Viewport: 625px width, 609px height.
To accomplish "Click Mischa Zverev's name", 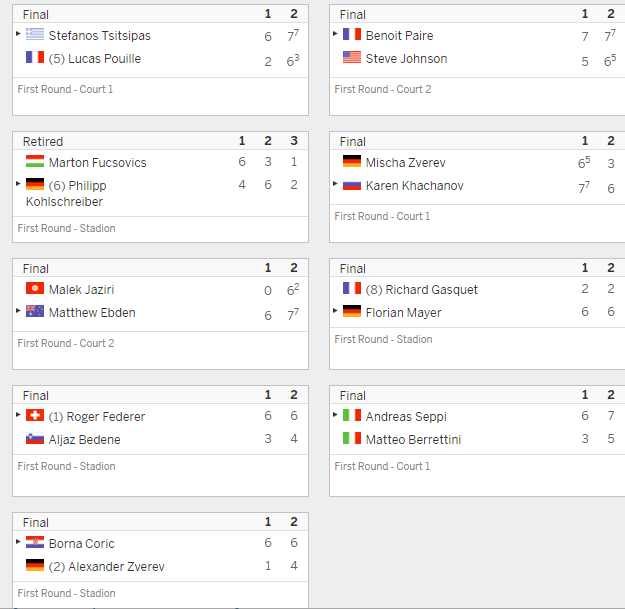I will coord(405,163).
